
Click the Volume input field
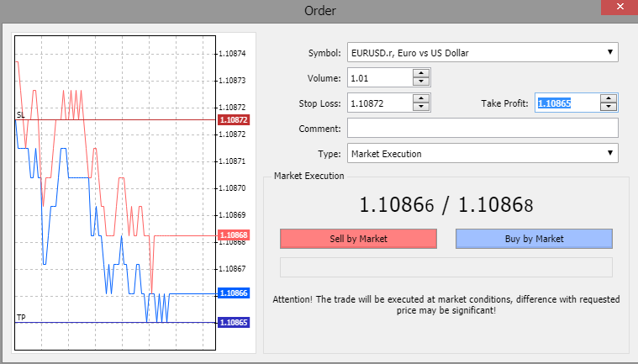click(380, 77)
